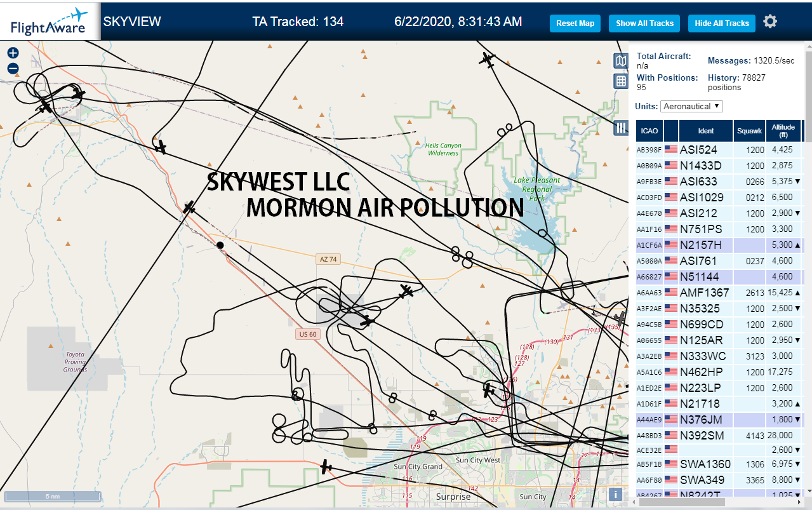This screenshot has height=510, width=812.
Task: Click squawk value 2613
Action: coord(755,293)
